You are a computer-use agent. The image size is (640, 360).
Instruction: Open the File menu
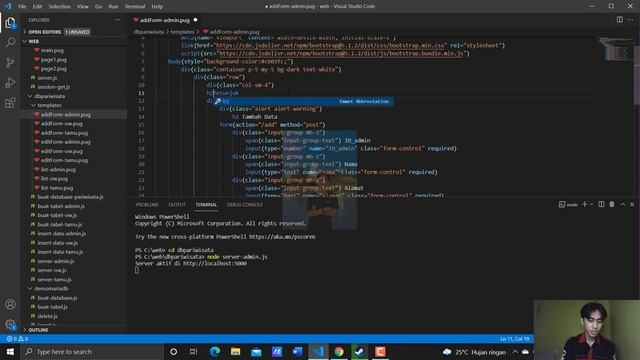click(x=22, y=6)
